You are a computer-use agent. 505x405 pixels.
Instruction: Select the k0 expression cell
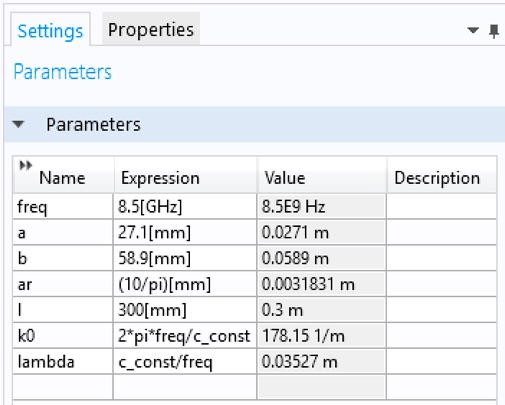[x=185, y=336]
